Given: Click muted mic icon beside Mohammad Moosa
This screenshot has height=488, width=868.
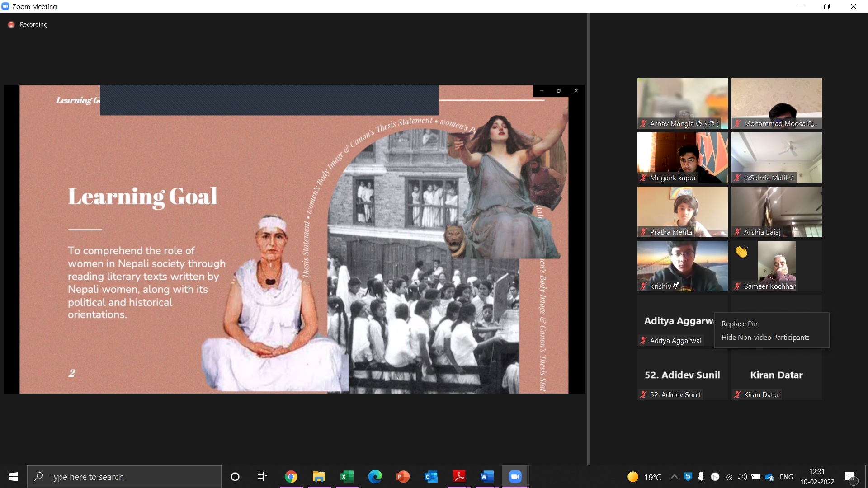Looking at the screenshot, I should (737, 124).
